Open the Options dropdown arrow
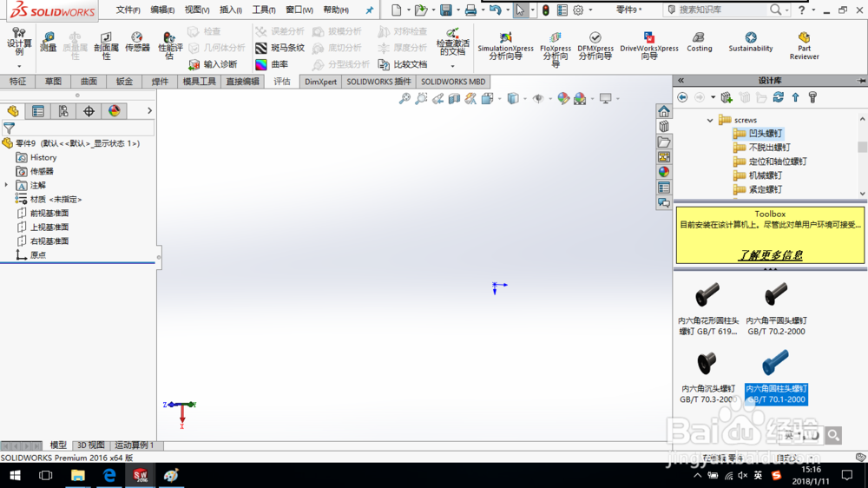 (590, 10)
